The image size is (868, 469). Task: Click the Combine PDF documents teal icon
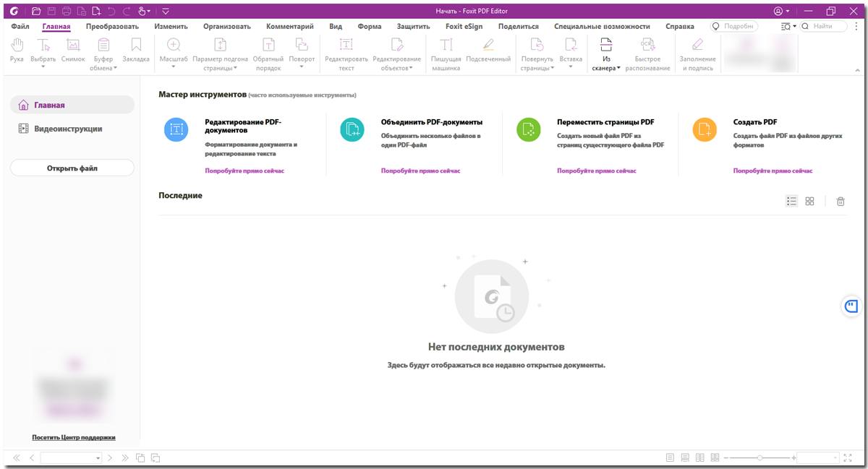click(x=352, y=130)
